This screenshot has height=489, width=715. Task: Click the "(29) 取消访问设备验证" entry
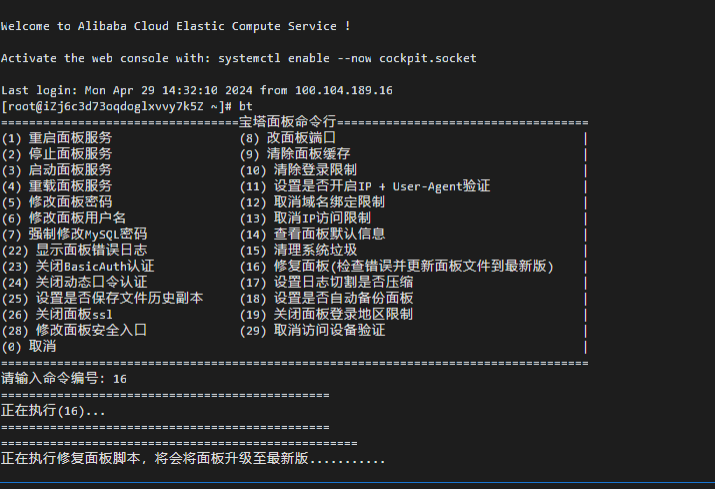tap(312, 330)
